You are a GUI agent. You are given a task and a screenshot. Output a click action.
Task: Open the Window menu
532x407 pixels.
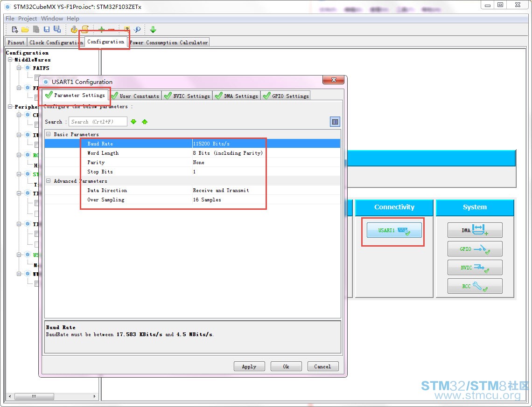pyautogui.click(x=52, y=18)
